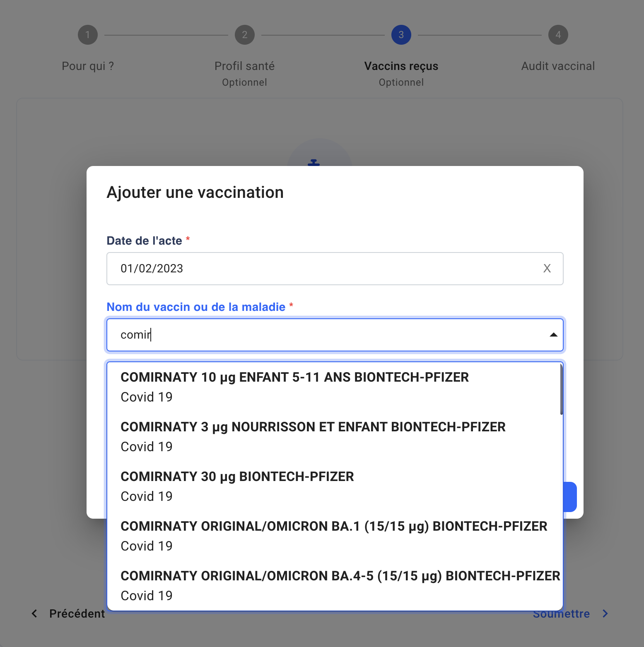Click step 3 circle Vaccins reçus
This screenshot has width=644, height=647.
(x=401, y=35)
